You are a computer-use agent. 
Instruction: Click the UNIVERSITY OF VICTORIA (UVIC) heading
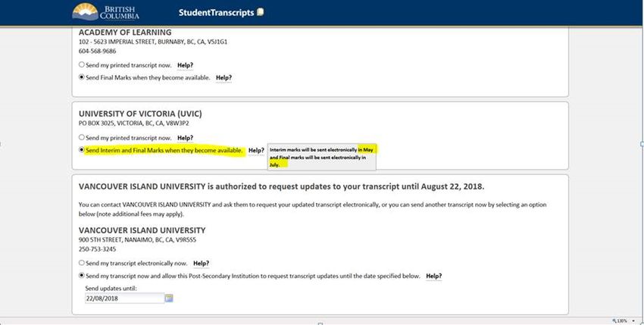[140, 114]
